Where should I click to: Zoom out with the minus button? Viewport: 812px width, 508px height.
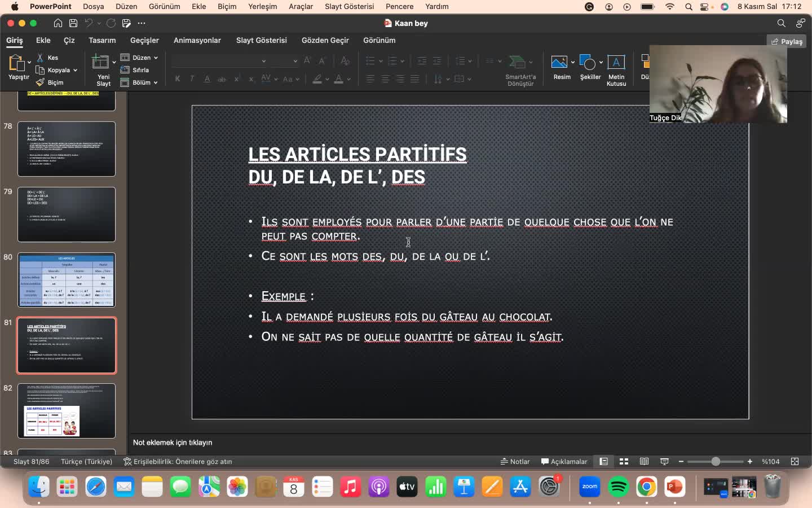coord(681,462)
